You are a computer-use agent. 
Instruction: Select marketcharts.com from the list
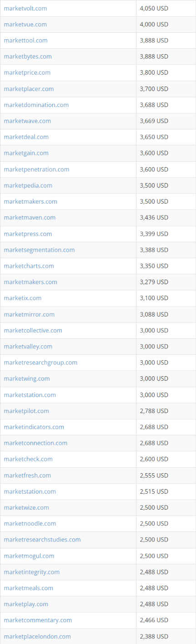pyautogui.click(x=29, y=266)
